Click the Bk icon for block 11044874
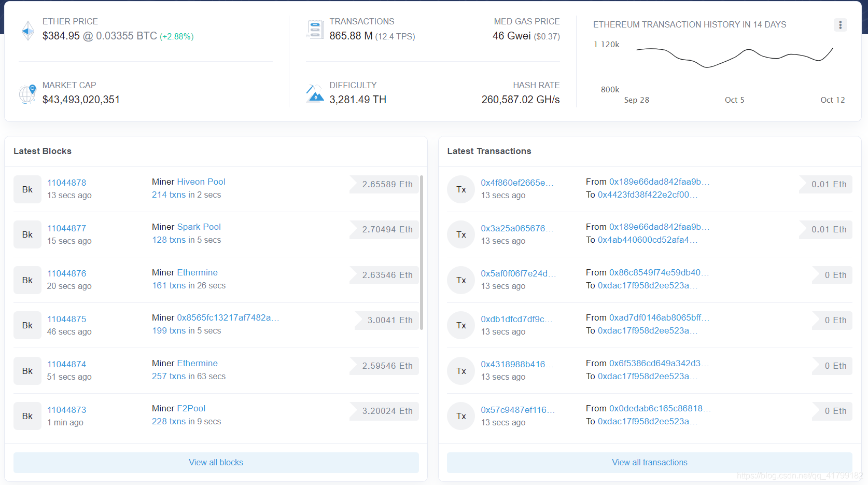This screenshot has height=485, width=868. click(27, 371)
